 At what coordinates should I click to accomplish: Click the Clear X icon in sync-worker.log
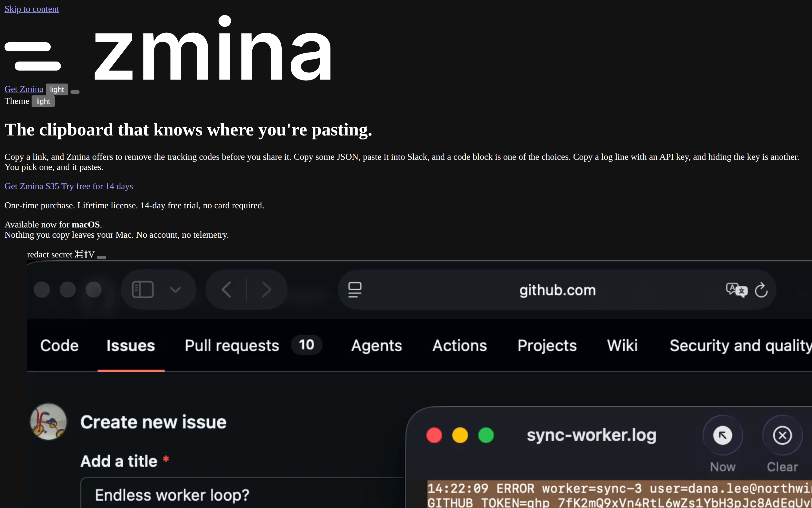coord(782,435)
